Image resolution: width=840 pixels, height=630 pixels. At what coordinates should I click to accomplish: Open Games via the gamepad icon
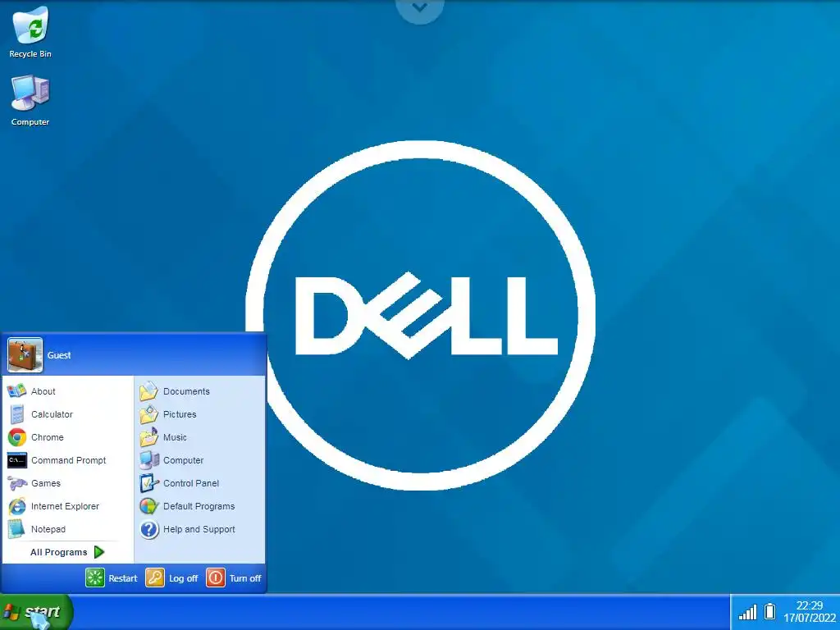(x=16, y=483)
